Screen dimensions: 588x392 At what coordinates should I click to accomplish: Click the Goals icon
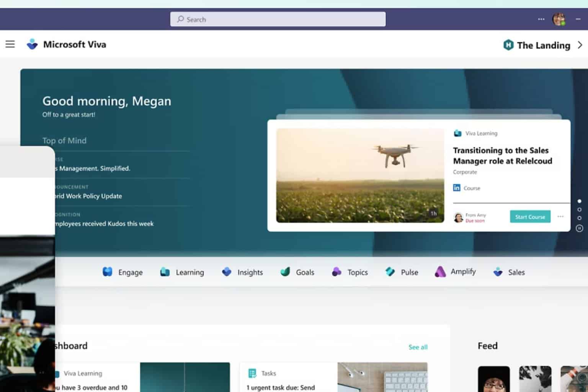[x=285, y=272]
